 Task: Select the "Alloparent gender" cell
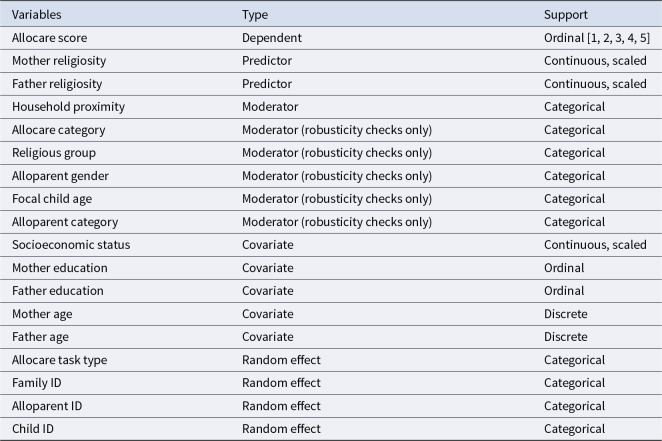point(60,176)
